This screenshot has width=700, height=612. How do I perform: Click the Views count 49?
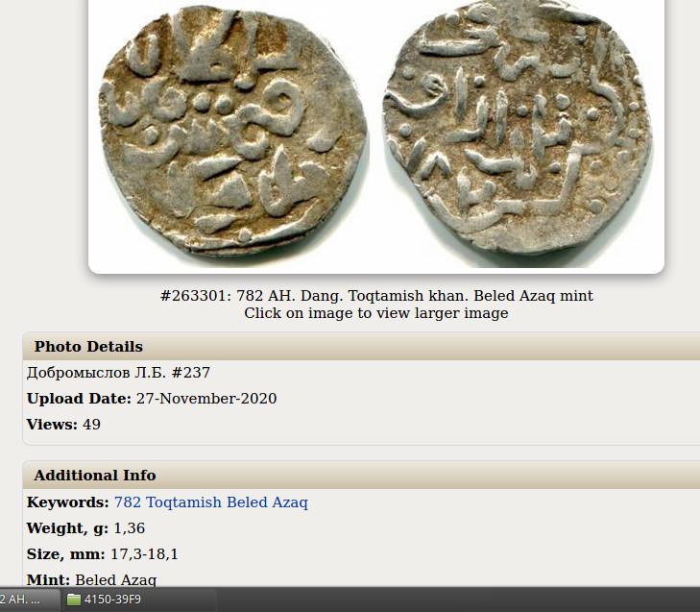click(91, 425)
